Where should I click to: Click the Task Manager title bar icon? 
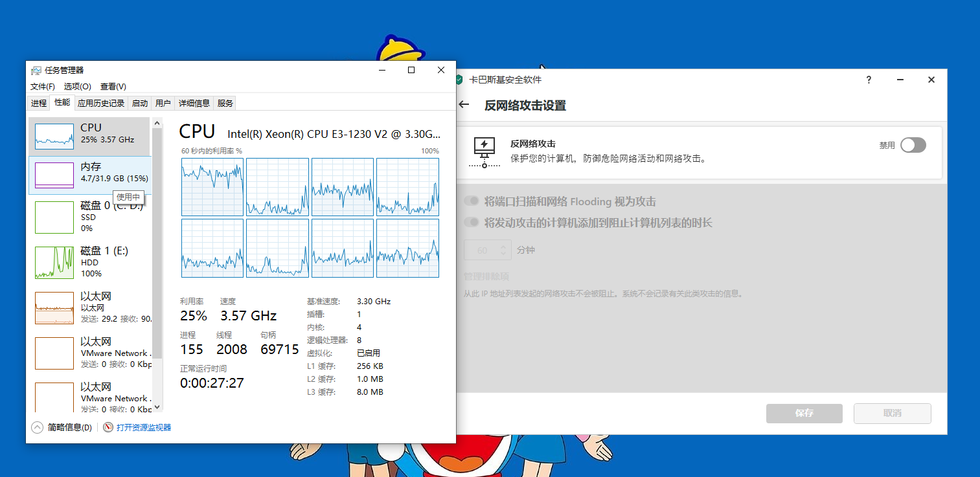point(36,70)
